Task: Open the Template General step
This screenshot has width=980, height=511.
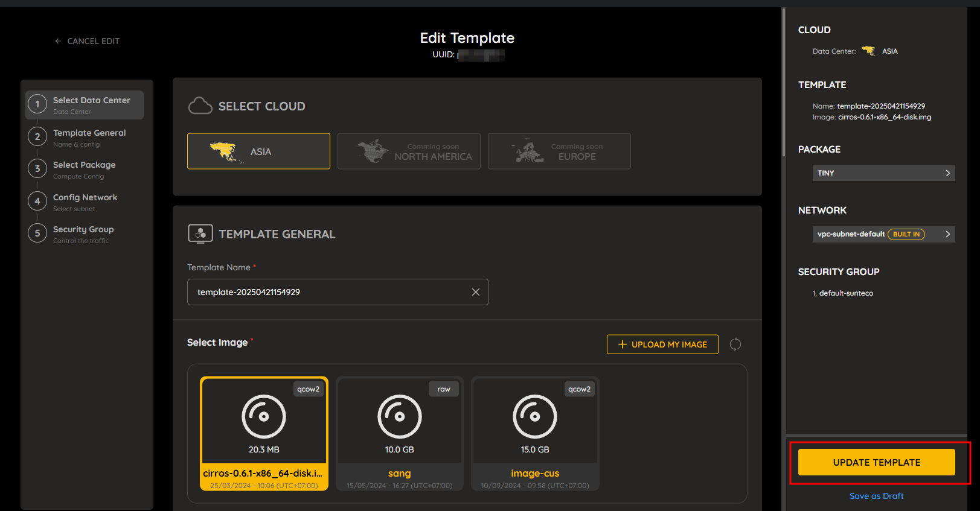Action: pos(85,138)
